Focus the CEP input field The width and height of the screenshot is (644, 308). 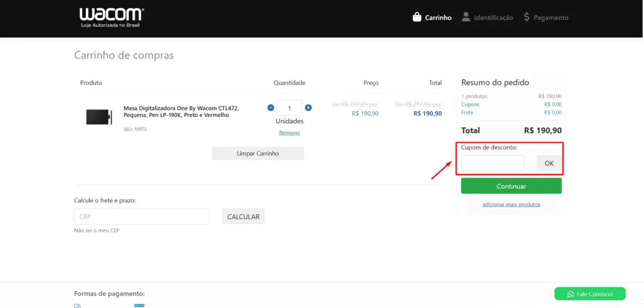coord(142,216)
